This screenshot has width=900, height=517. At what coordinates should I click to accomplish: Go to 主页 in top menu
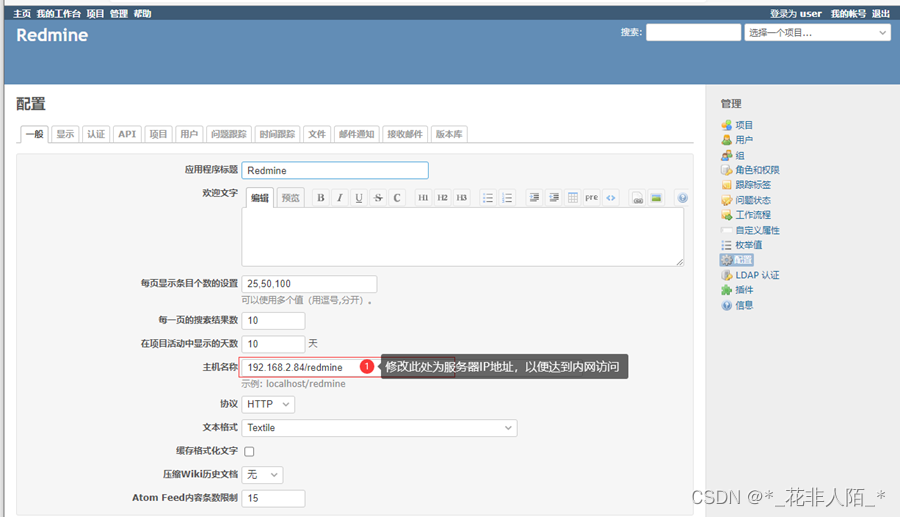(22, 14)
